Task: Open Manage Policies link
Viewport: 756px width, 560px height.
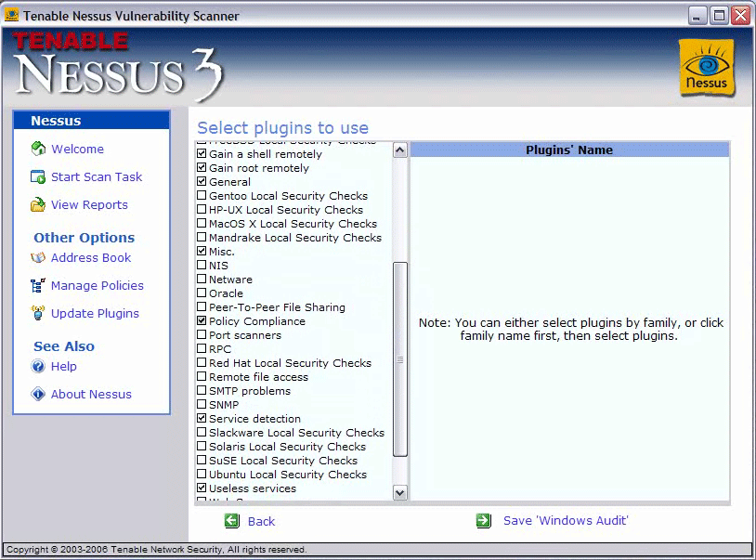Action: pyautogui.click(x=97, y=286)
